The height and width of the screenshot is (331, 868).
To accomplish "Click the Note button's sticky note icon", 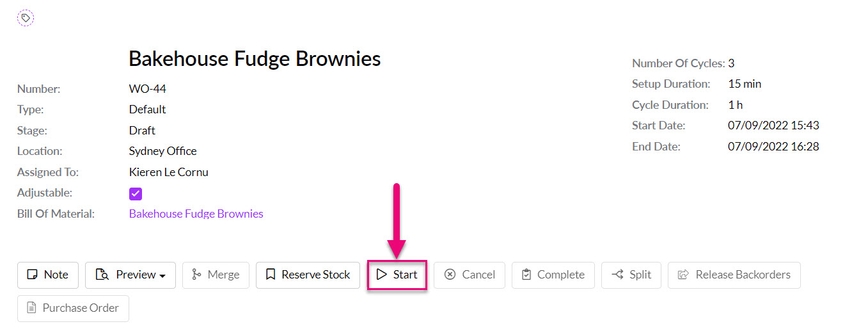I will pyautogui.click(x=32, y=275).
